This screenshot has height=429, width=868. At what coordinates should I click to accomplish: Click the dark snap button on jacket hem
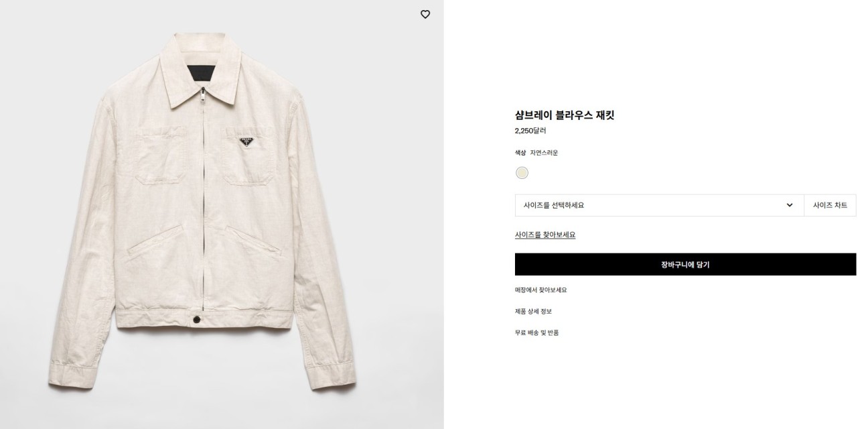pyautogui.click(x=199, y=321)
